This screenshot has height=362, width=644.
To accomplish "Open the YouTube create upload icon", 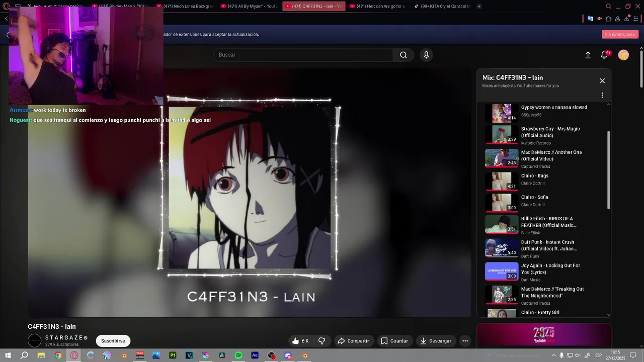I will 588,55.
